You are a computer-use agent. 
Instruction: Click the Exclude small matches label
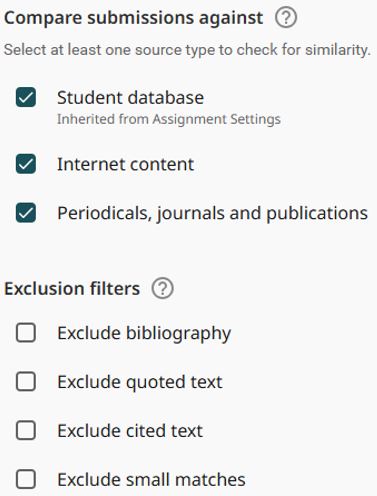click(x=151, y=480)
